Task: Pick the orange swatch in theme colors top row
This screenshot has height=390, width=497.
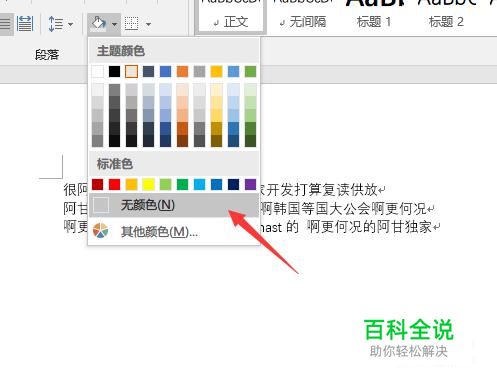Action: point(182,71)
